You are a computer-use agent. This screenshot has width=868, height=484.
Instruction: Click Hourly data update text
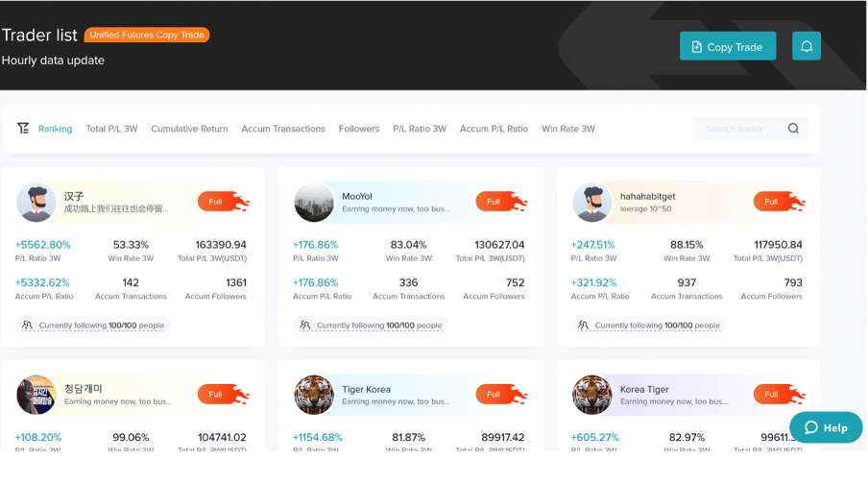pos(53,60)
